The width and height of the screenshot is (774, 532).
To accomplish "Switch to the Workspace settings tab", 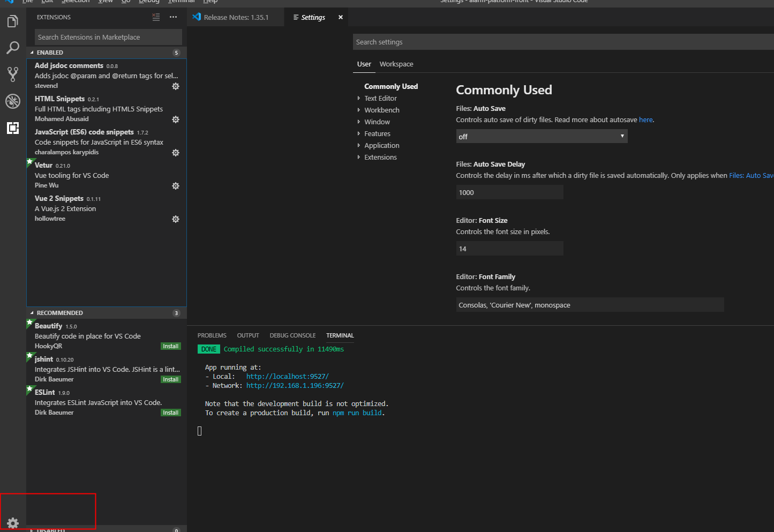I will 396,64.
